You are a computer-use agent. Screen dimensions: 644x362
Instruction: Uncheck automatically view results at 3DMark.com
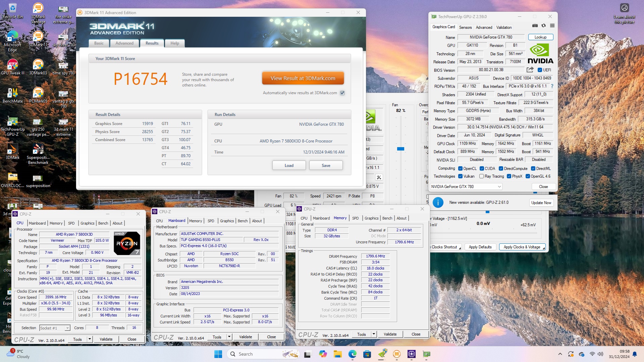point(342,93)
